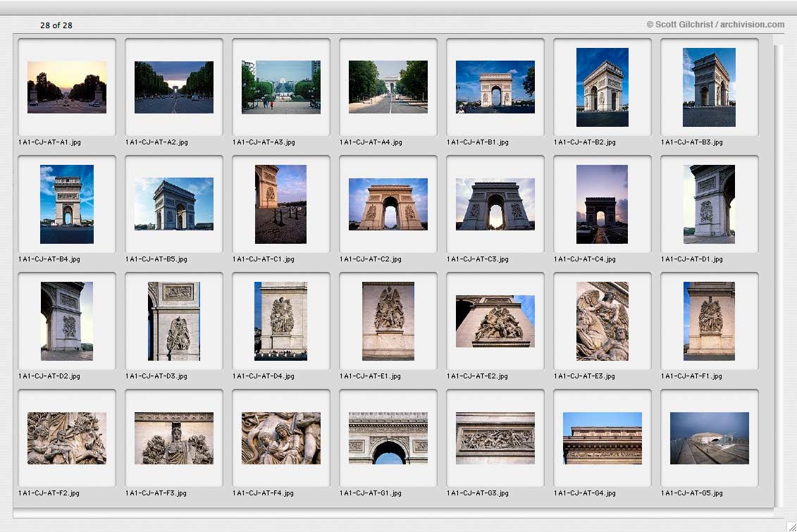Select the 1A1-CJ-AT-A3.jpg thumbnail
Viewport: 797px width, 532px height.
pyautogui.click(x=281, y=87)
